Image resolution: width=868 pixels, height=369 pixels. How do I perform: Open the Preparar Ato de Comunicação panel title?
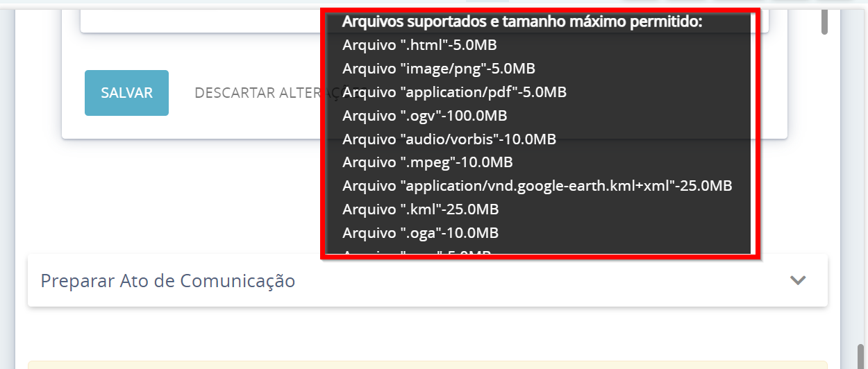168,281
